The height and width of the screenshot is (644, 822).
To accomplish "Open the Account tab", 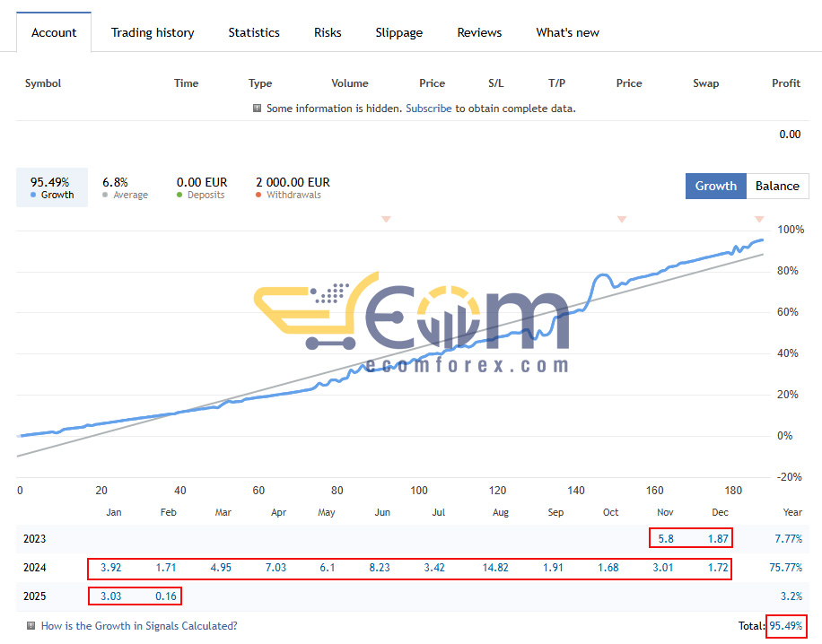I will (x=54, y=32).
